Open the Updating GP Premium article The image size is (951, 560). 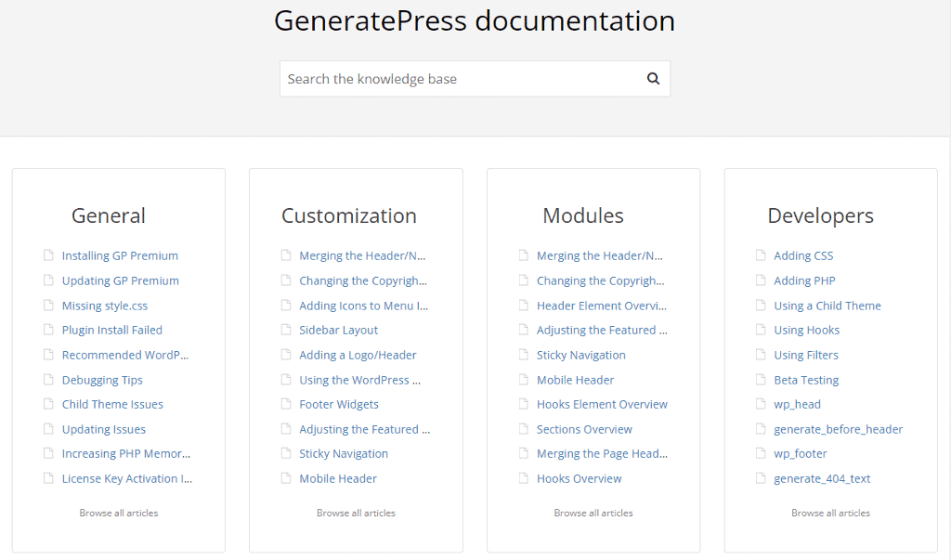[120, 280]
